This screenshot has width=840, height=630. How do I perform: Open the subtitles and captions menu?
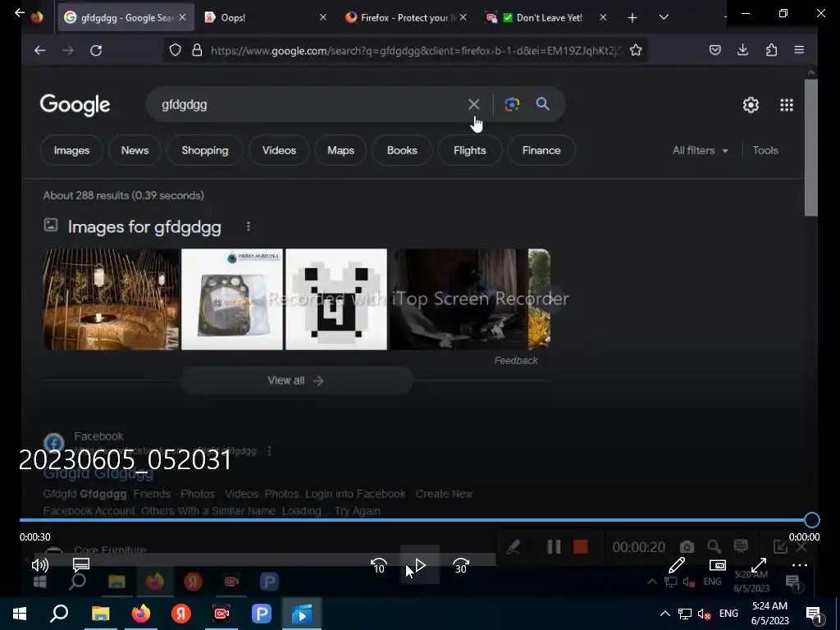coord(81,564)
